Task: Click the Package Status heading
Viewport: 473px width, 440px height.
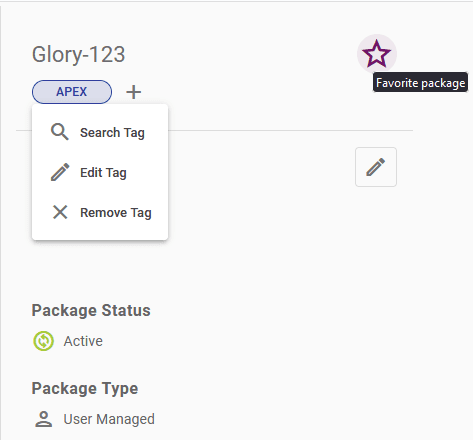Action: pyautogui.click(x=91, y=310)
